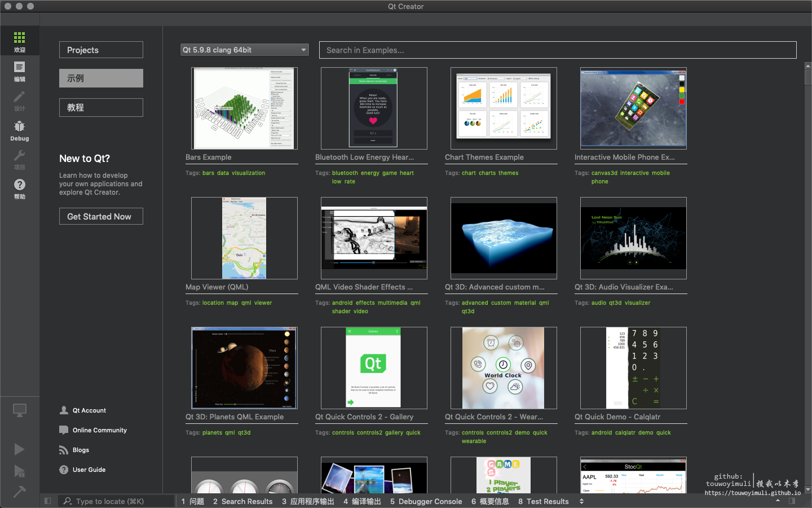Click the 'themes' tag under Chart Themes

pyautogui.click(x=508, y=173)
